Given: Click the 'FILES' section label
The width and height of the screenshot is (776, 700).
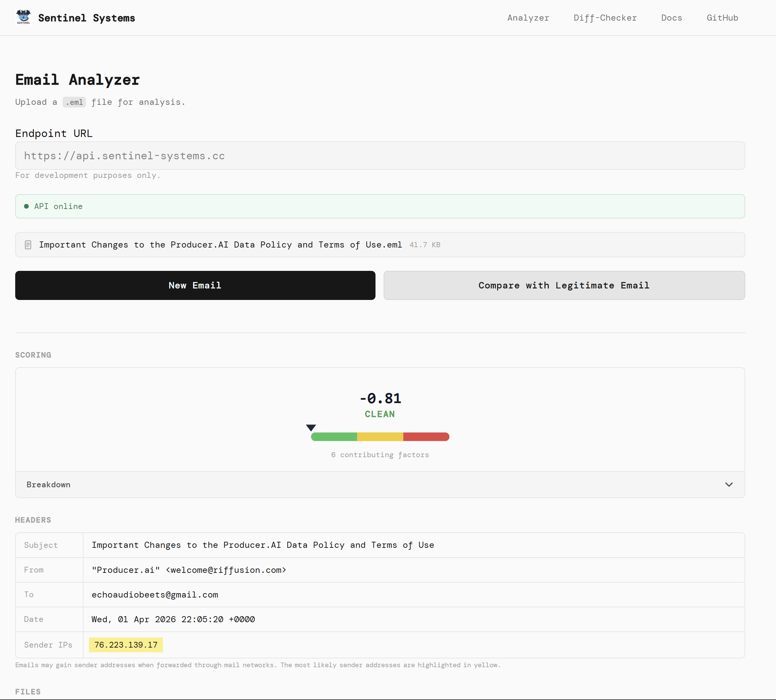Looking at the screenshot, I should [x=28, y=692].
